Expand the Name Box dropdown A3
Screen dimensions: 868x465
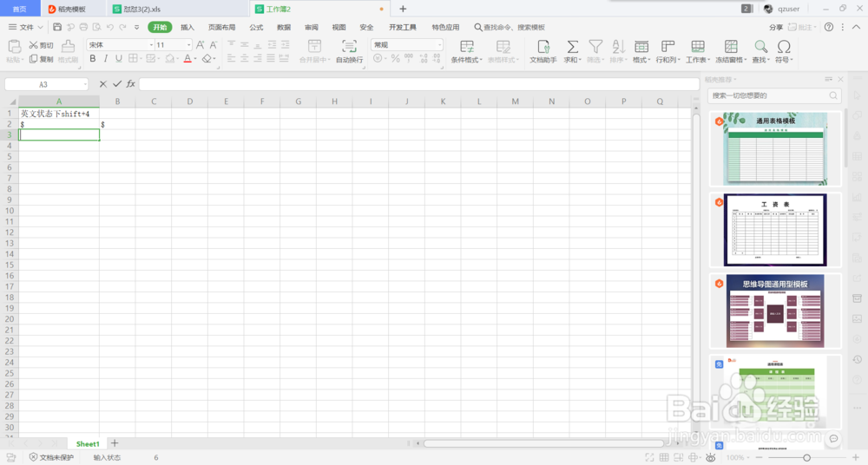click(x=85, y=84)
